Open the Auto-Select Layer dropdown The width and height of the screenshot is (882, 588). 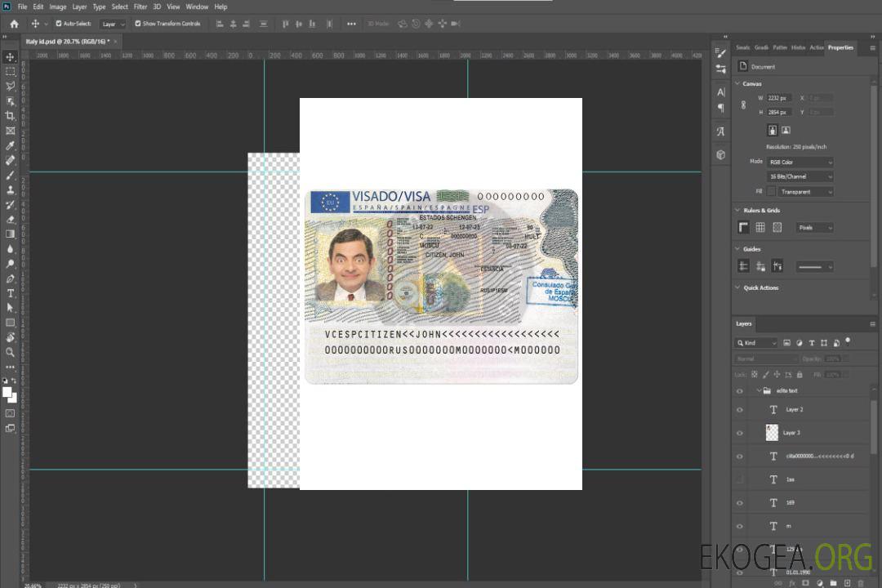tap(113, 24)
